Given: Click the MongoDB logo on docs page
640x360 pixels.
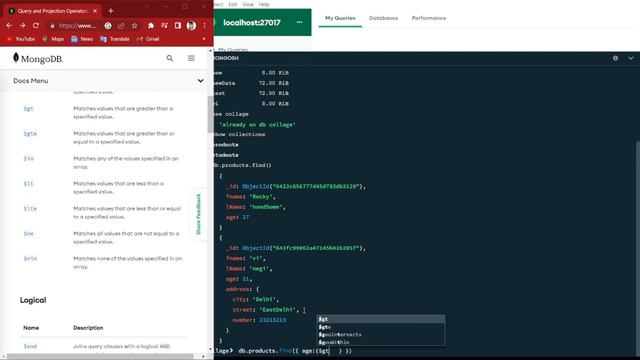Looking at the screenshot, I should [x=38, y=58].
